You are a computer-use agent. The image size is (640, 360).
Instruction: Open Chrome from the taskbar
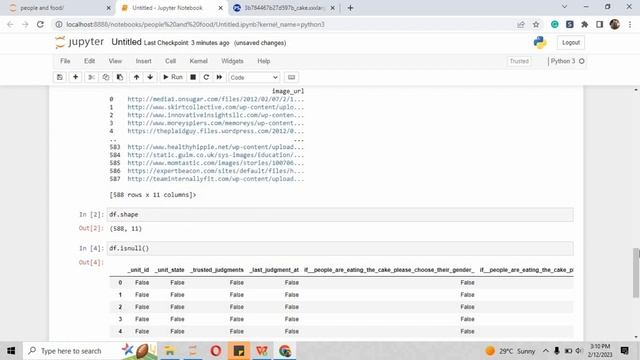(285, 351)
